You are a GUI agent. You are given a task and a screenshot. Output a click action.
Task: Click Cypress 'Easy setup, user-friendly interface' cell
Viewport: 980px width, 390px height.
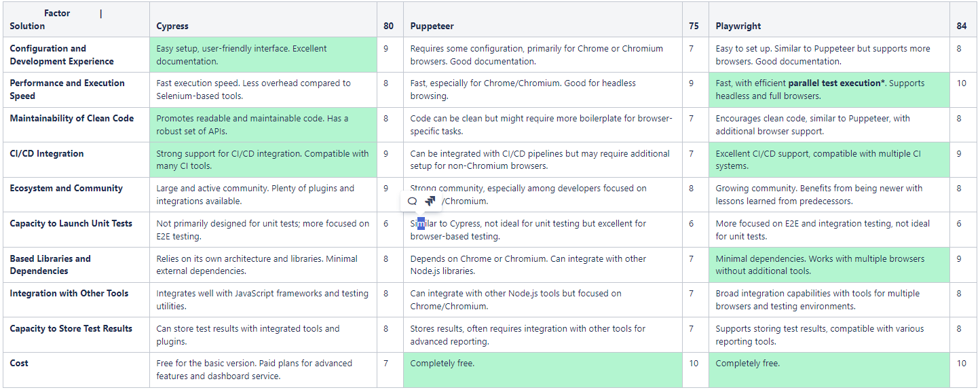tap(241, 55)
